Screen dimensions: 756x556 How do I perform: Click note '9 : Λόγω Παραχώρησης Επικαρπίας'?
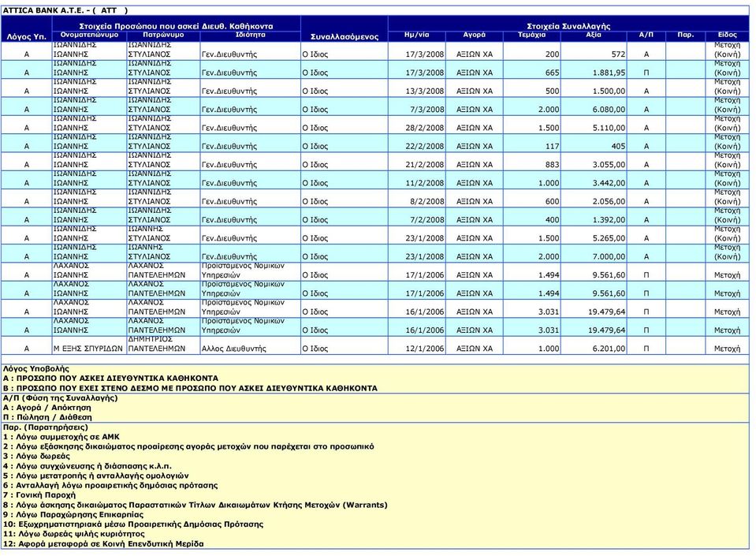pyautogui.click(x=73, y=514)
